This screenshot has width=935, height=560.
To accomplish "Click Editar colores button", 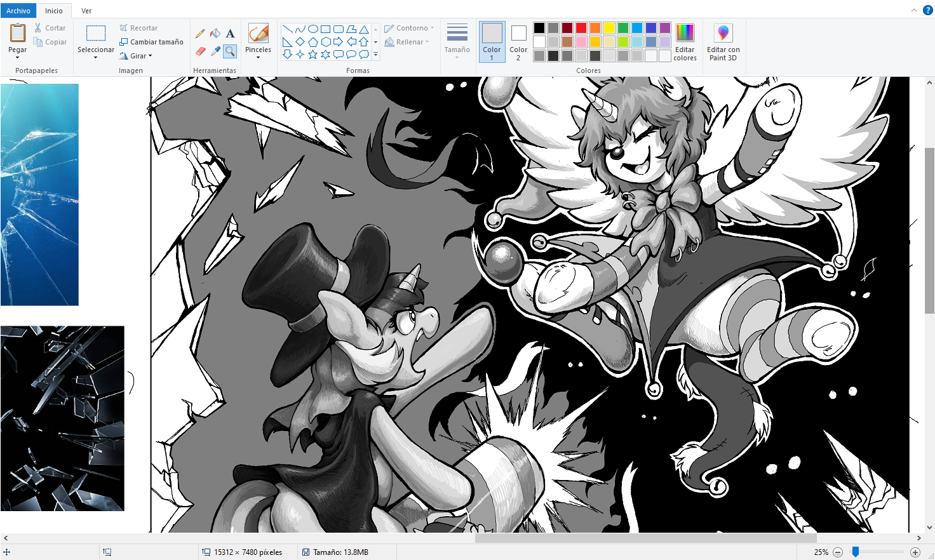I will pyautogui.click(x=685, y=43).
